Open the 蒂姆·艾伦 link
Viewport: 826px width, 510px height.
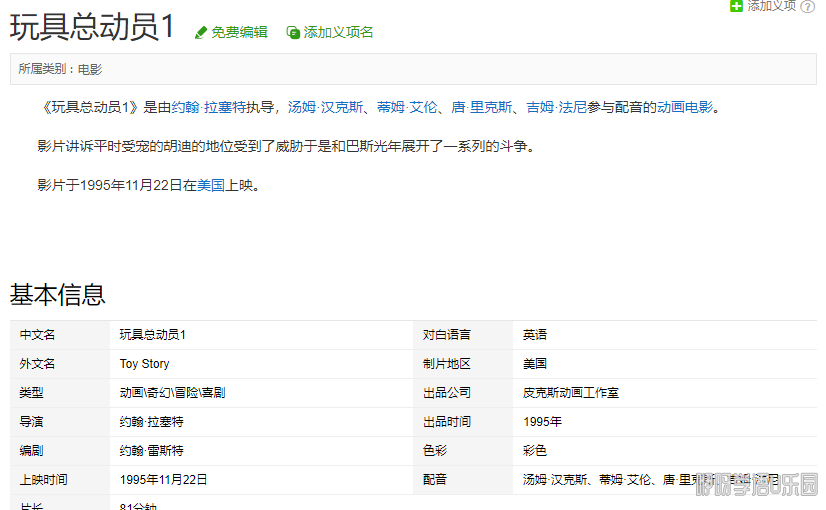pos(407,107)
